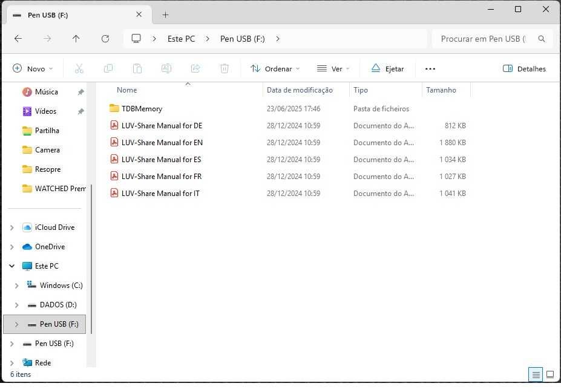Click the Rename icon in the toolbar
This screenshot has height=392, width=561.
(x=166, y=68)
